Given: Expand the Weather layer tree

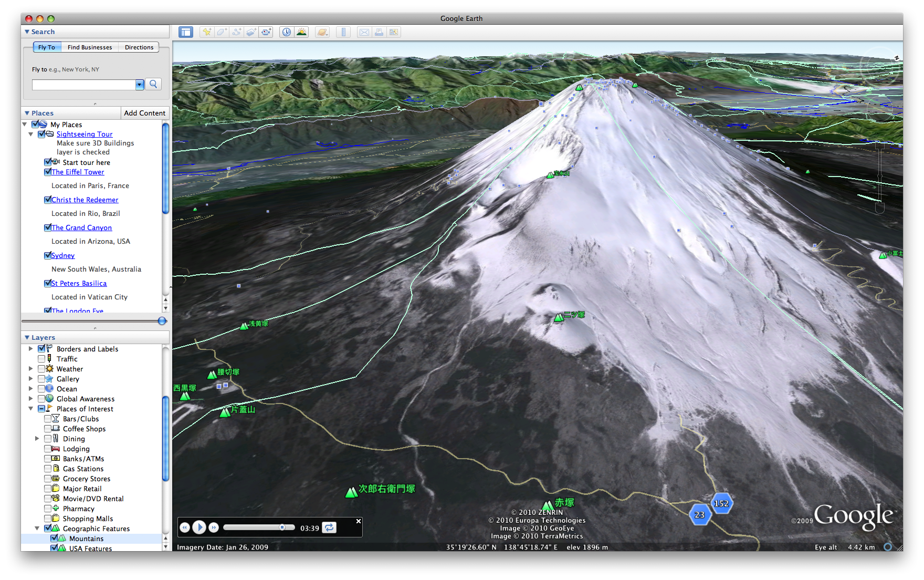Looking at the screenshot, I should [30, 369].
